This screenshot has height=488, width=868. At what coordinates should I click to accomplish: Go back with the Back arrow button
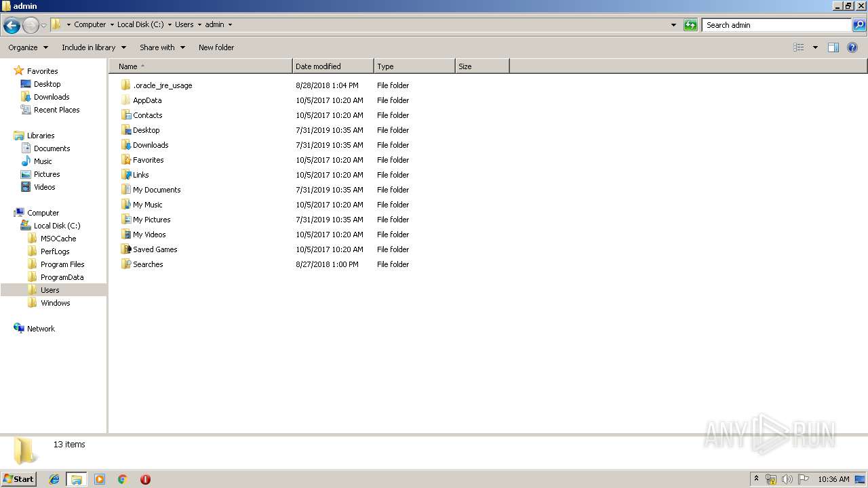(12, 26)
